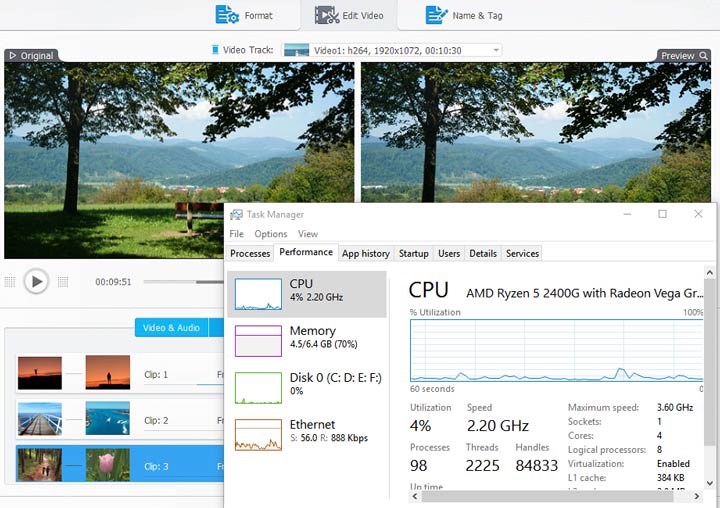The image size is (720, 508).
Task: Click Clip 2 ocean end thumbnail
Action: pos(107,418)
